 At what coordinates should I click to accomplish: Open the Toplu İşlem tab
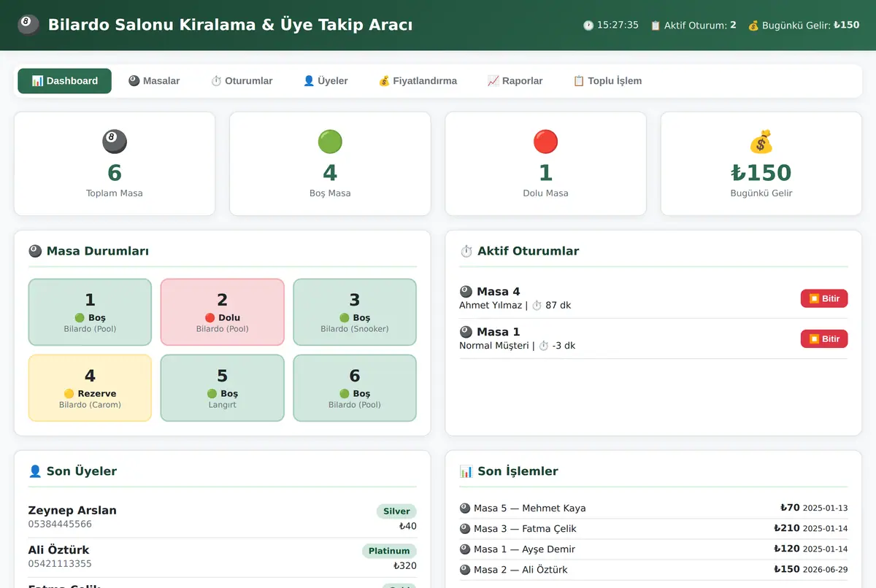point(607,81)
